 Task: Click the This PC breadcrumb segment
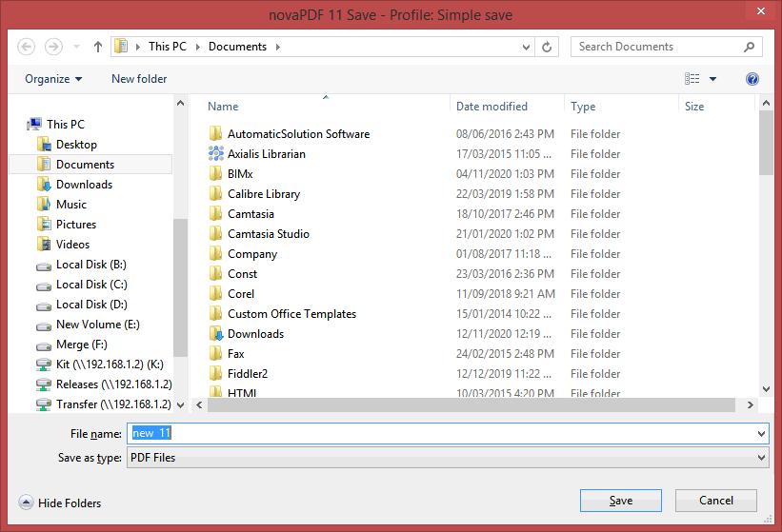[167, 47]
